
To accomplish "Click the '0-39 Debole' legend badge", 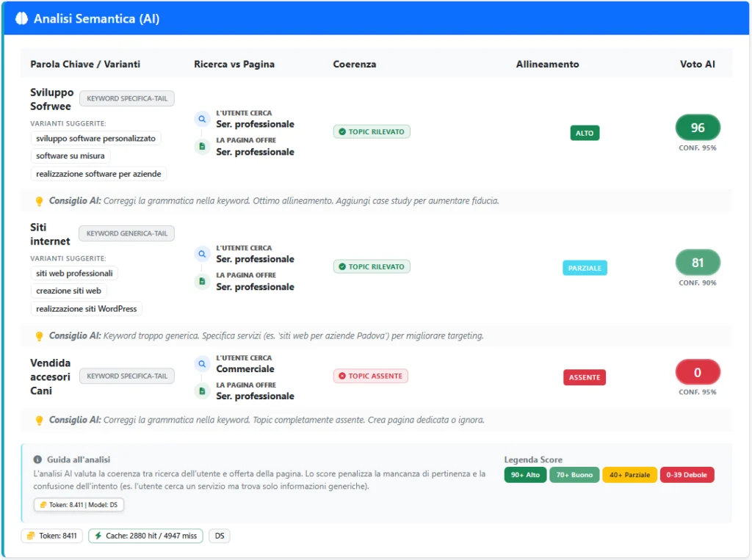I will click(687, 474).
